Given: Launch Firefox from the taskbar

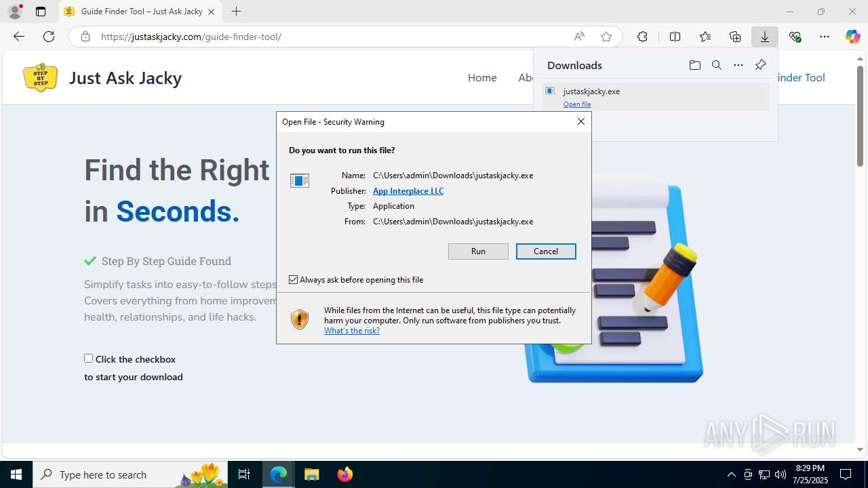Looking at the screenshot, I should tap(344, 474).
